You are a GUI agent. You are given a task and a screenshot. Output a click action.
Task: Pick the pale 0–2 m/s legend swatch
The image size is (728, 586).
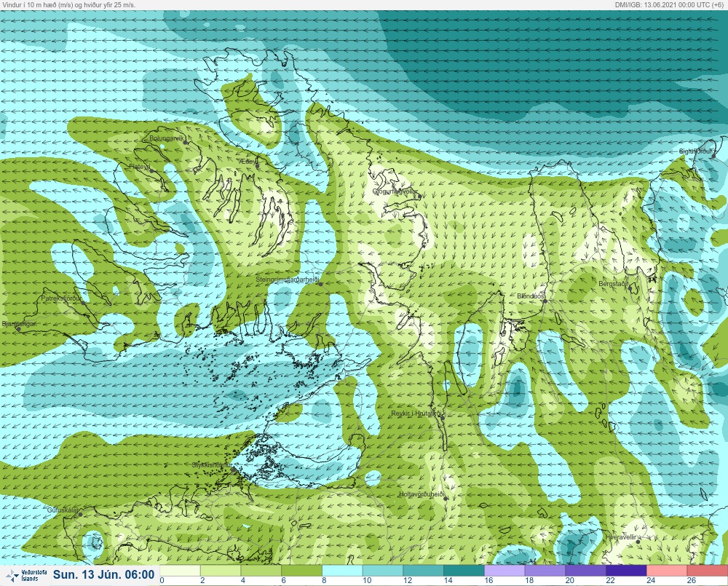click(180, 570)
